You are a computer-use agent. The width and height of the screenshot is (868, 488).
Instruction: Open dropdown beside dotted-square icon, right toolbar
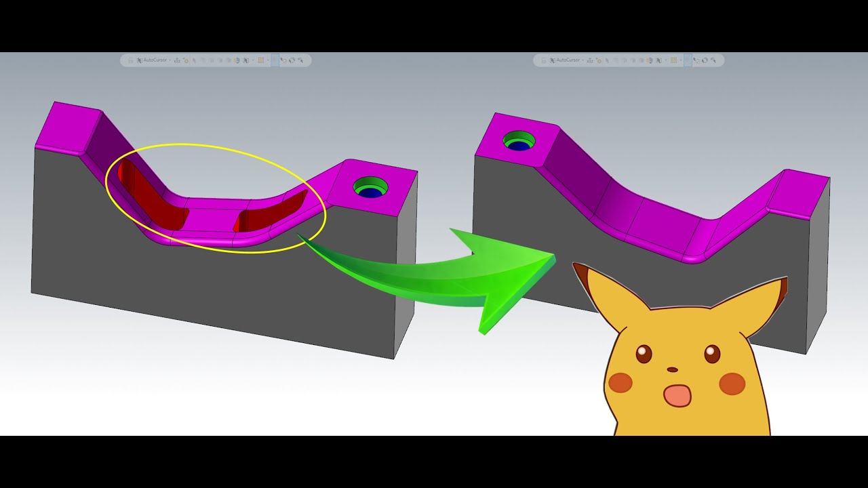coord(681,60)
